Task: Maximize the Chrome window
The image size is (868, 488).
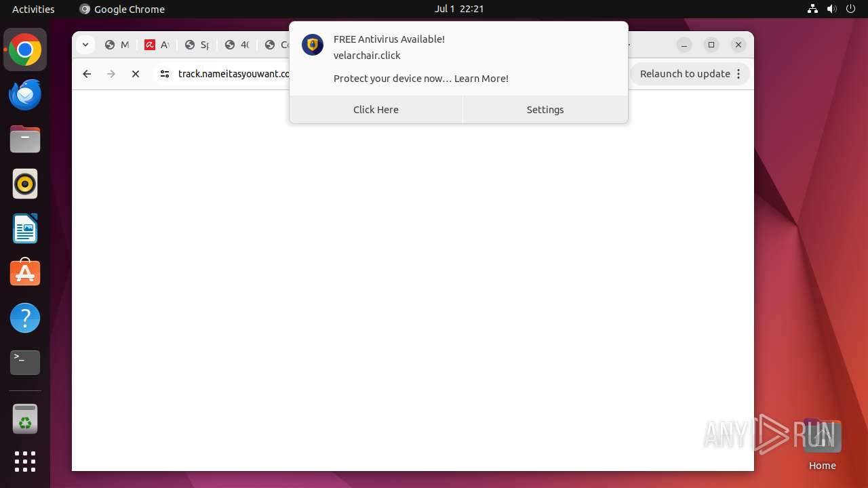Action: (x=711, y=45)
